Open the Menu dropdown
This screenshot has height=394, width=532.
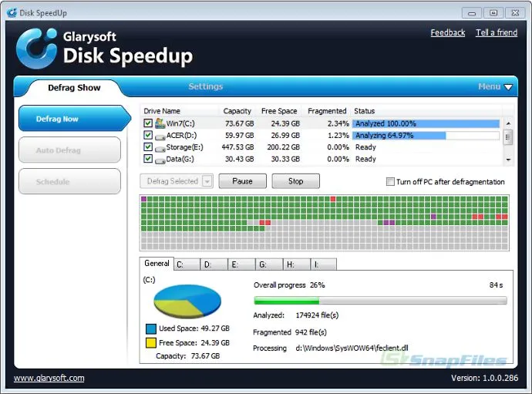[494, 87]
